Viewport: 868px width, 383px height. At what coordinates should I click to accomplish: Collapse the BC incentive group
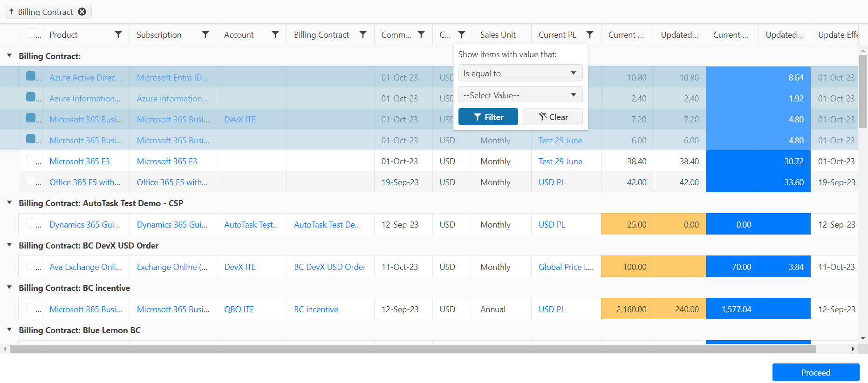click(9, 287)
